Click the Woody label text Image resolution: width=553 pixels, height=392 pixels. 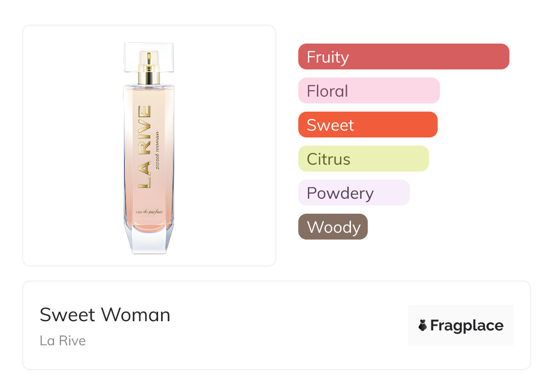tap(334, 227)
